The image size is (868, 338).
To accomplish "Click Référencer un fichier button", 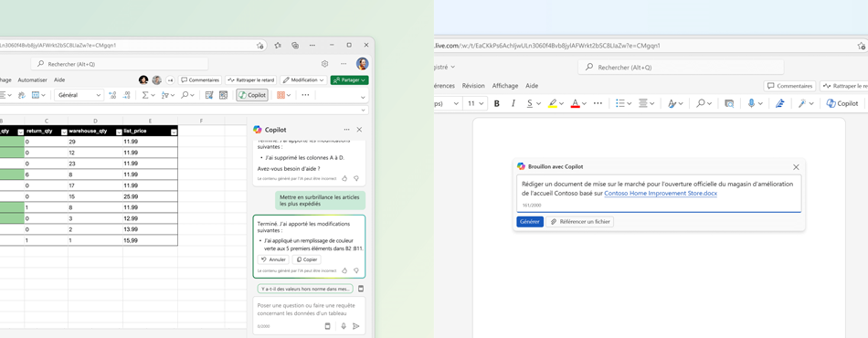I will (580, 221).
